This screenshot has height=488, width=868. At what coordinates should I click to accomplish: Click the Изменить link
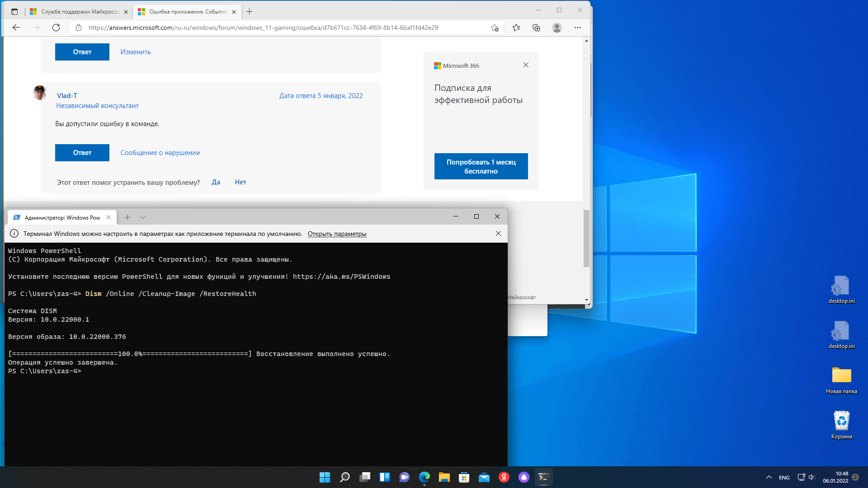(136, 52)
